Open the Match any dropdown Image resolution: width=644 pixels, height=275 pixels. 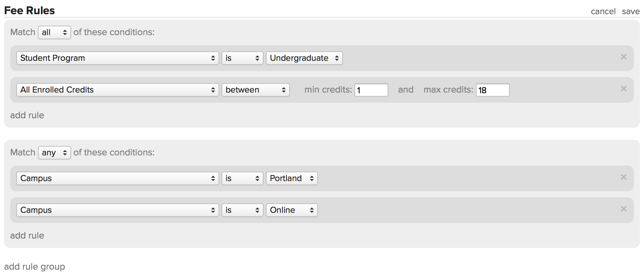point(54,153)
